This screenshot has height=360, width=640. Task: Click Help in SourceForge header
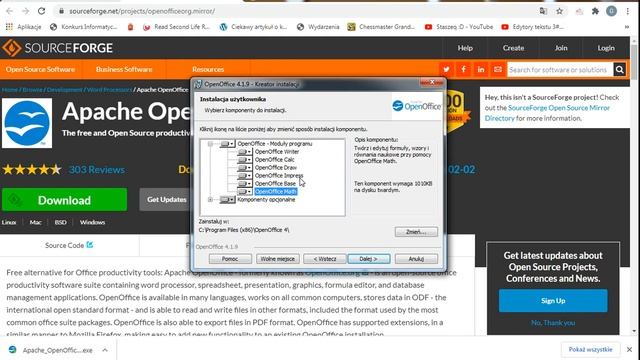[x=465, y=48]
